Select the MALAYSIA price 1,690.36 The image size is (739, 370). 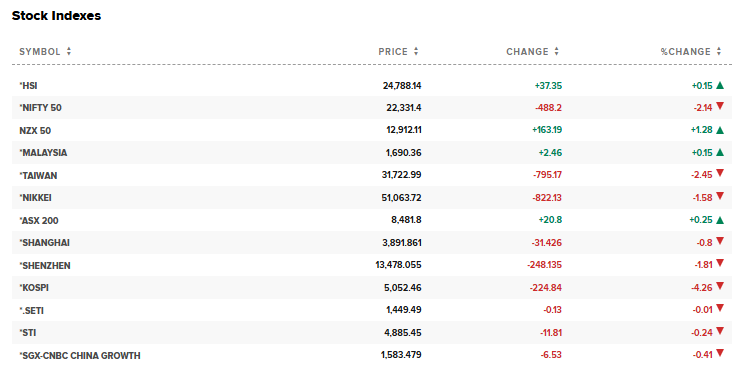pos(403,153)
